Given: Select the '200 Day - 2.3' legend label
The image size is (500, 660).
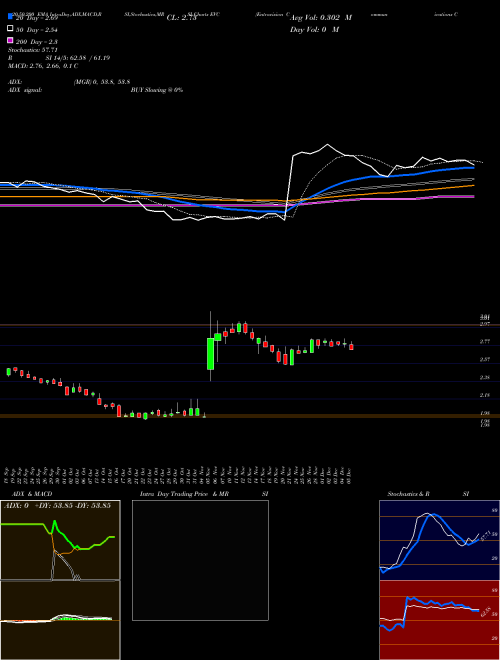Looking at the screenshot, I should click(x=36, y=42).
